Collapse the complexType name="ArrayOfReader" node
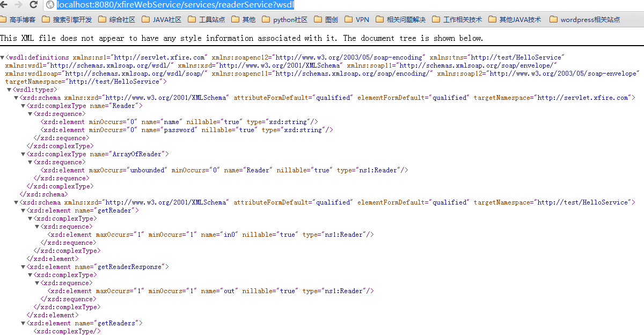 point(23,154)
